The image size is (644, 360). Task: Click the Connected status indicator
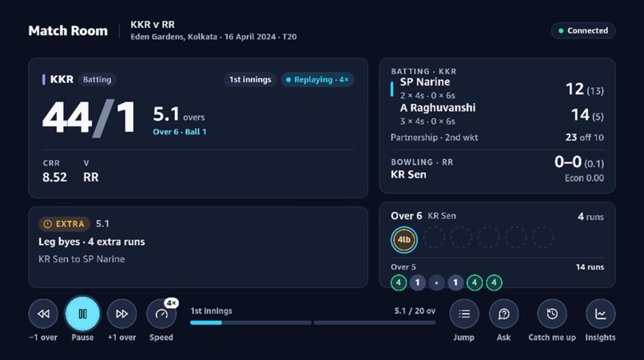(583, 31)
